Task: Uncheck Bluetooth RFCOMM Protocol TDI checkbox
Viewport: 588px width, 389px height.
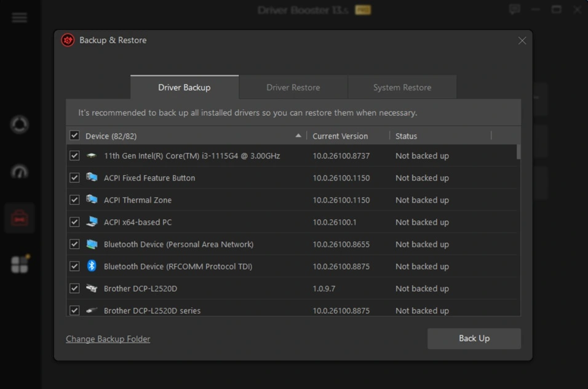Action: [74, 266]
